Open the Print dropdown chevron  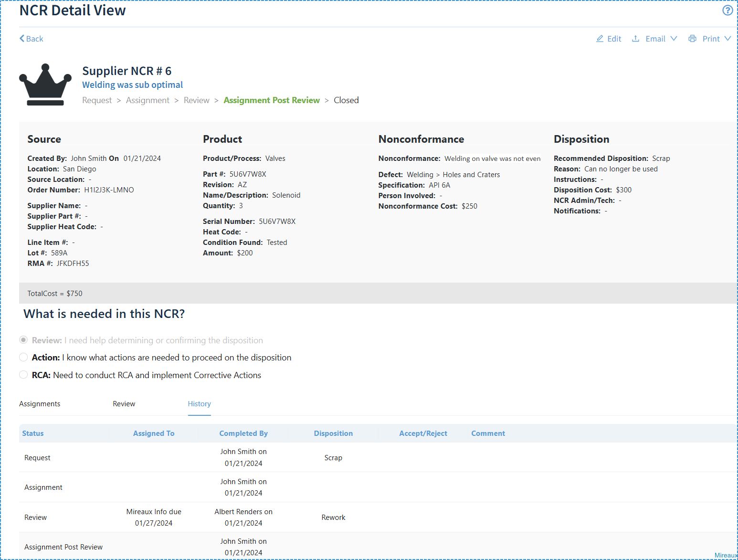pos(729,39)
